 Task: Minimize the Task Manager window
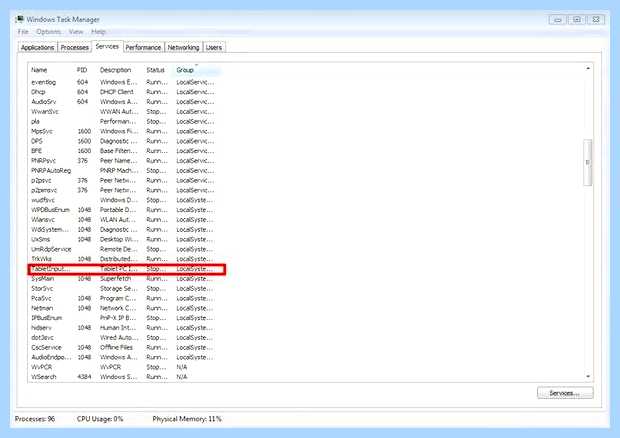click(558, 19)
